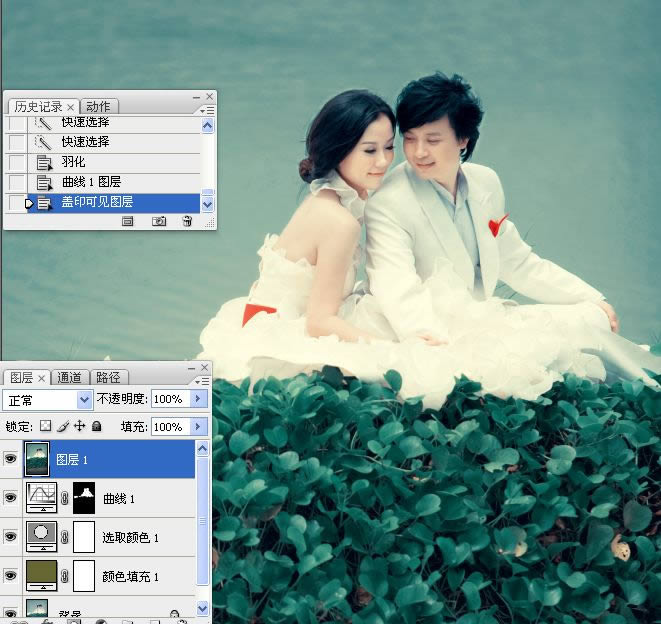Switch to the 动作 tab
Image resolution: width=661 pixels, height=624 pixels.
98,106
